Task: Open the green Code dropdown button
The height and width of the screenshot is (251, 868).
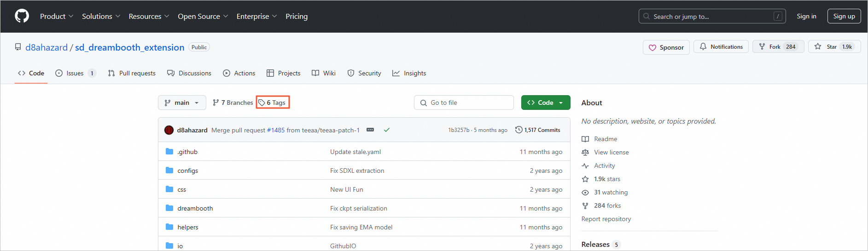Action: [546, 103]
